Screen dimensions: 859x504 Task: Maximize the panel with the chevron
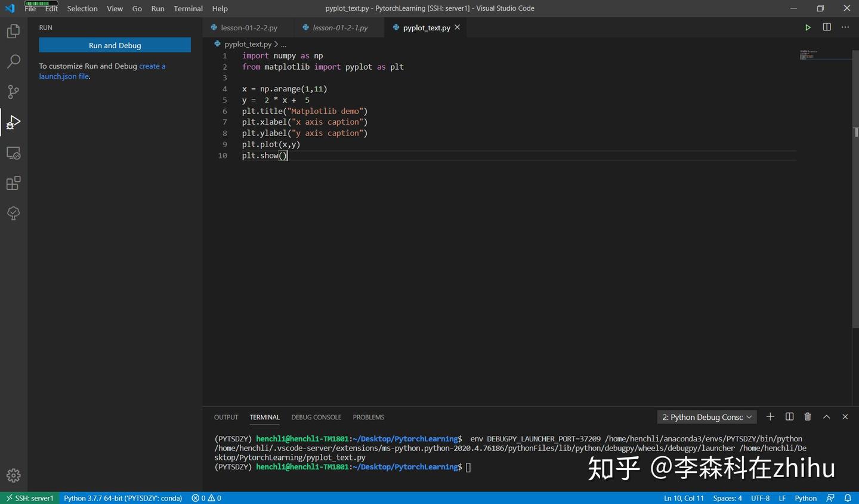[x=826, y=417]
